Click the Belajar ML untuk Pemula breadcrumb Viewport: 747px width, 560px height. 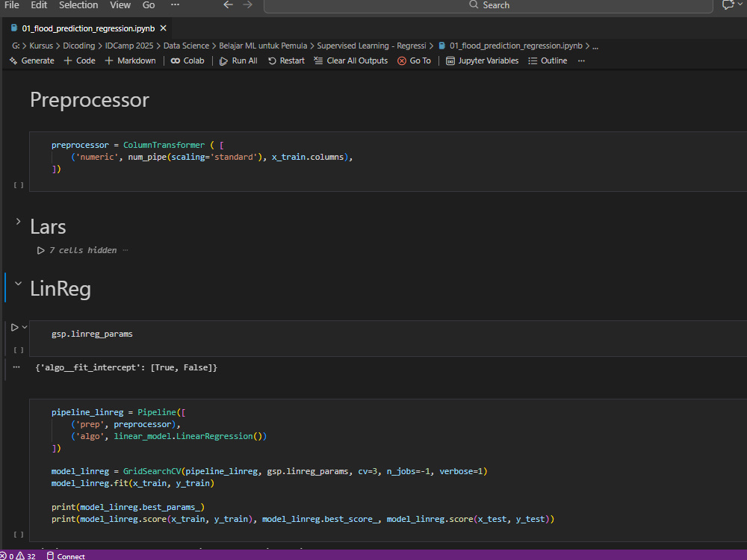pyautogui.click(x=263, y=46)
